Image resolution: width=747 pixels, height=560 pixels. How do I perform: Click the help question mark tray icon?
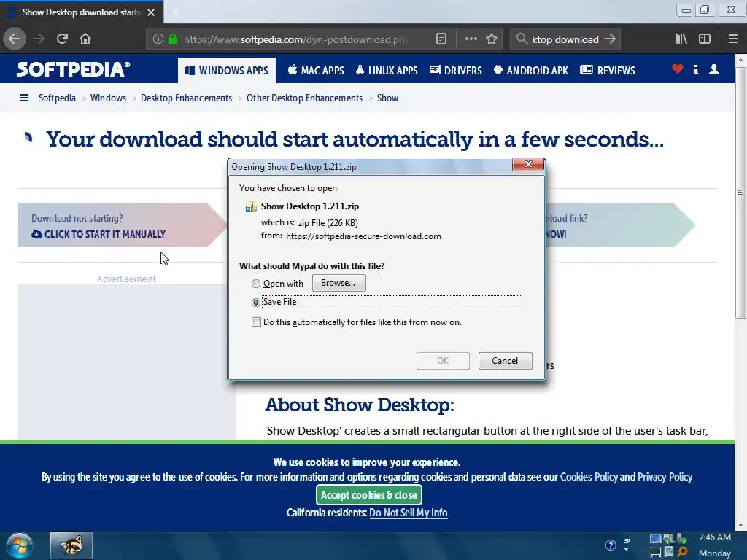point(611,545)
